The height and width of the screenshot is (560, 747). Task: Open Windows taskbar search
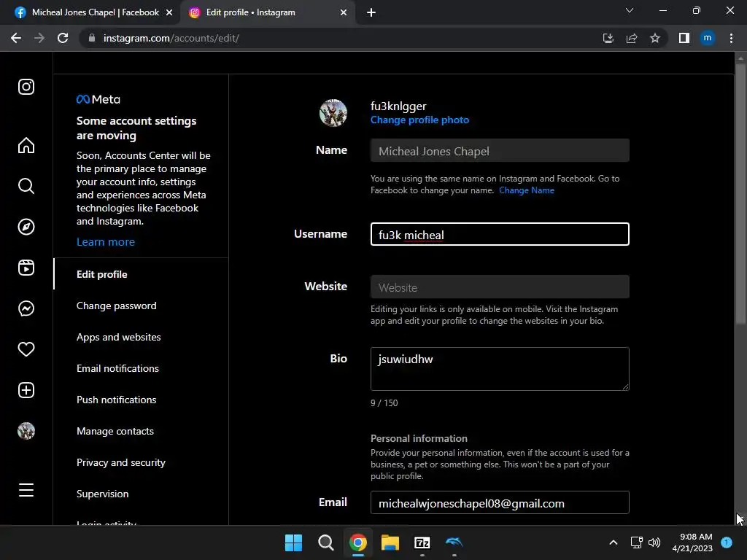pyautogui.click(x=326, y=542)
